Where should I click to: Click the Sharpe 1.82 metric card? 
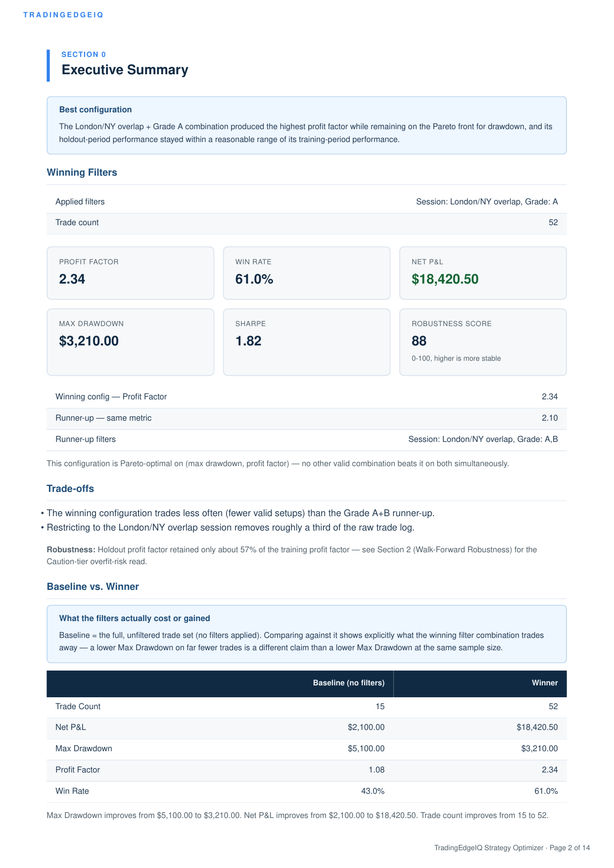[307, 342]
